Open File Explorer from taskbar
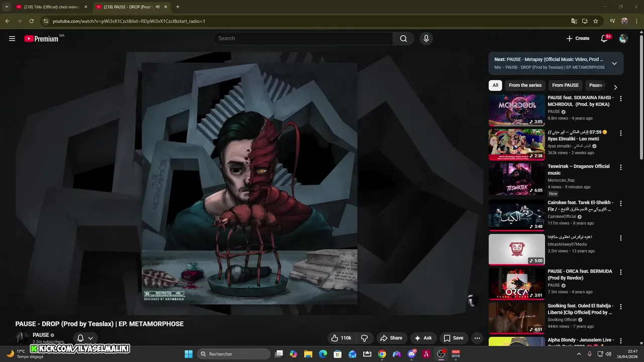This screenshot has height=362, width=644. click(308, 354)
